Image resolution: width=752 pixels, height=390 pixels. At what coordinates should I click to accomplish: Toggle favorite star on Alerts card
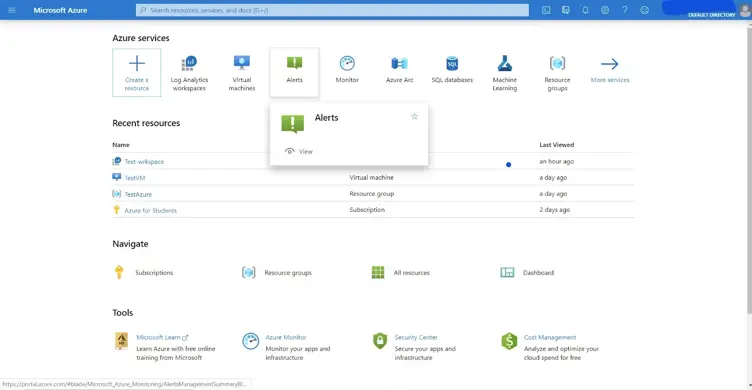coord(414,117)
